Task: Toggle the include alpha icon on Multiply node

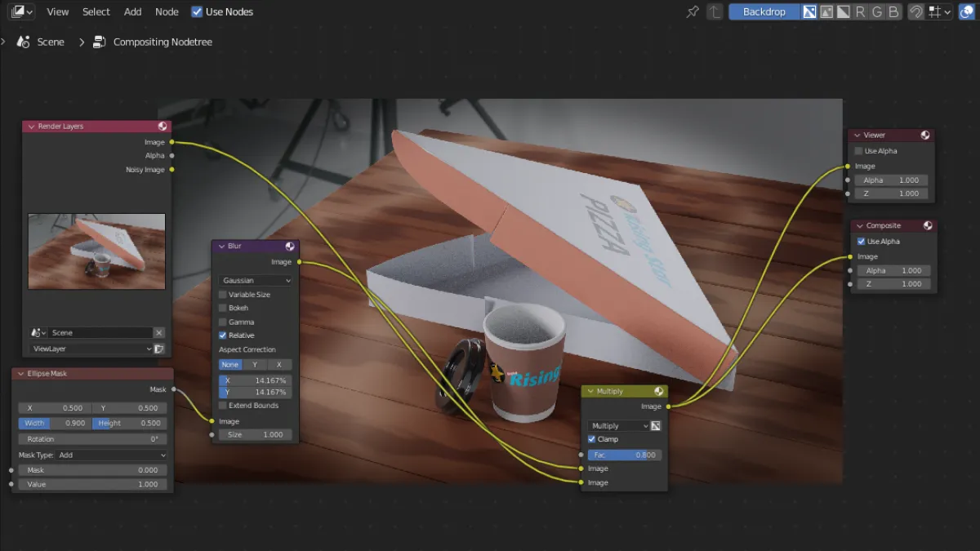Action: tap(656, 426)
